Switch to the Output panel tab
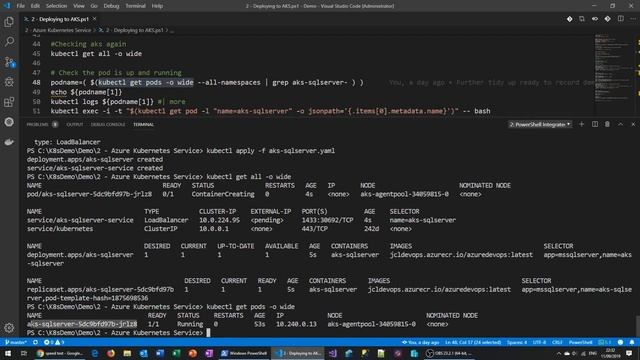This screenshot has width=640, height=360. point(75,124)
